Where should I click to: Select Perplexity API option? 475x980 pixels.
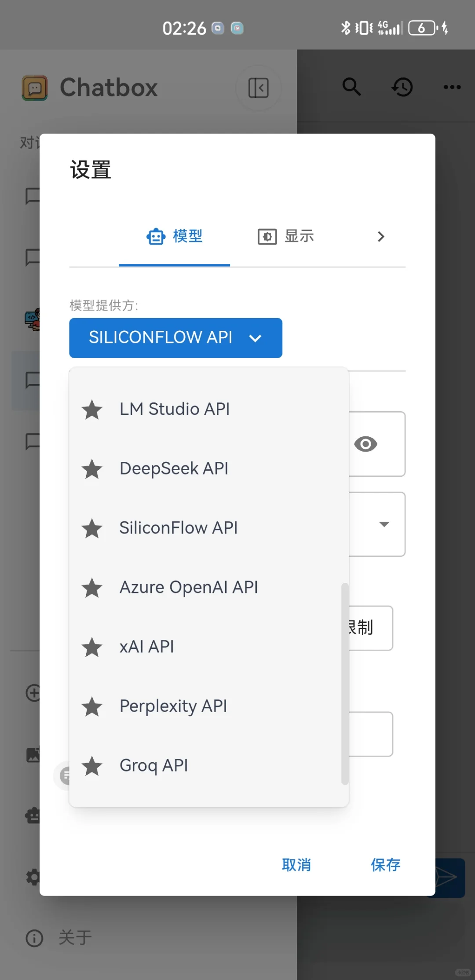[x=209, y=706]
